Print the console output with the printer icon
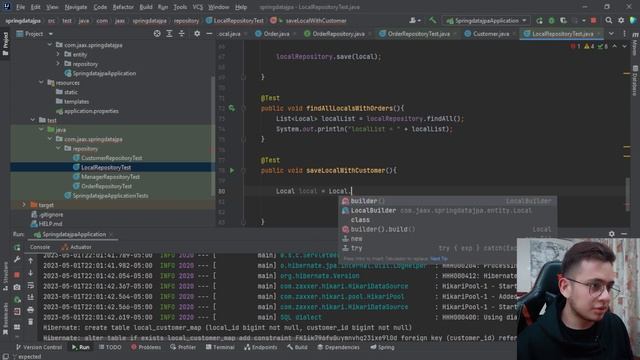 click(31, 310)
